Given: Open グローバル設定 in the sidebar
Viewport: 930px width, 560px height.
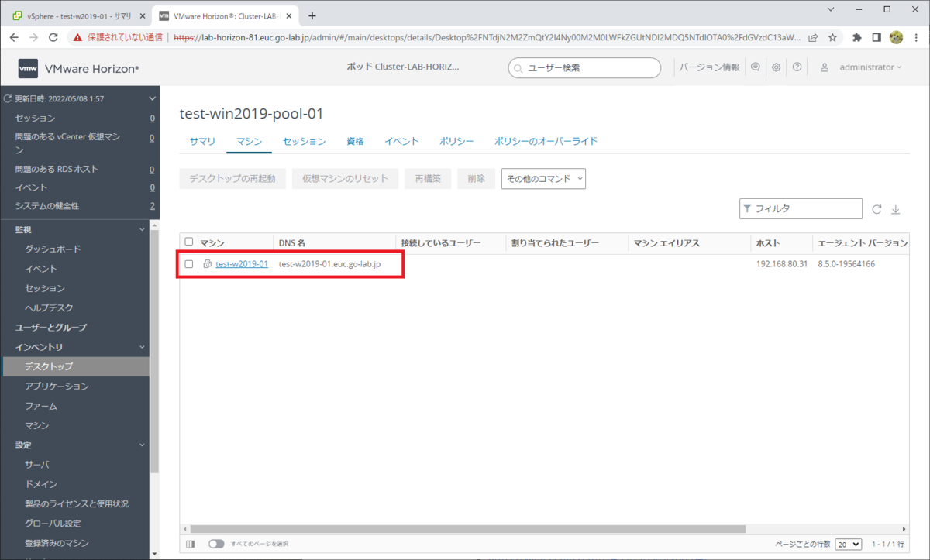Looking at the screenshot, I should tap(53, 524).
